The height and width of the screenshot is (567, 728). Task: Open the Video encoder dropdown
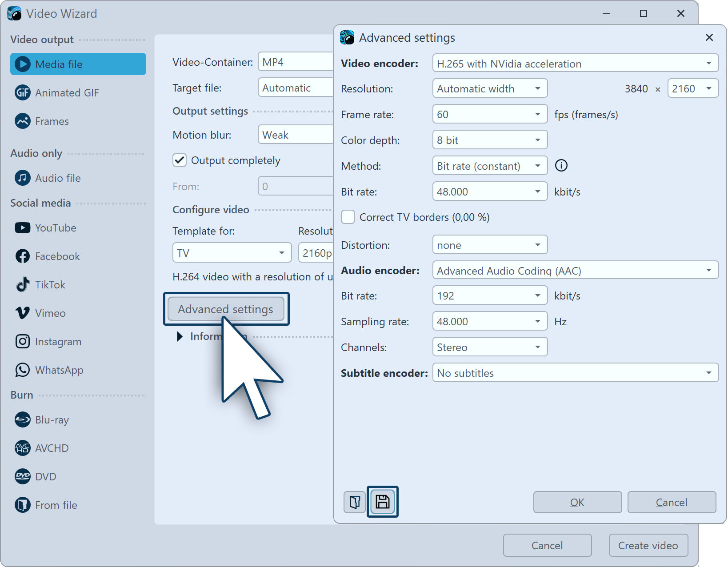coord(575,64)
